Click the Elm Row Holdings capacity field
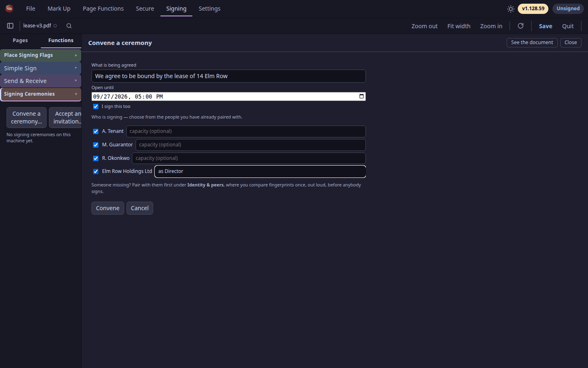Screen dimensions: 588x368 point(260,172)
